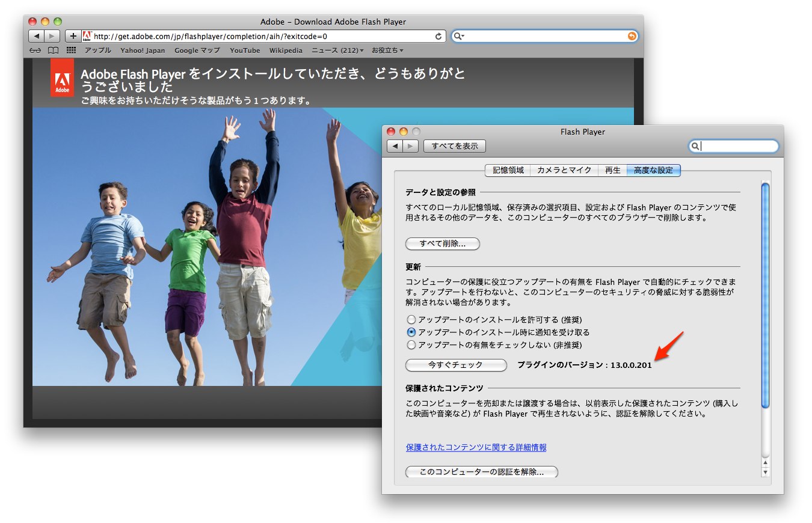Image resolution: width=812 pixels, height=523 pixels.
Task: Click the 今すぐチェック button
Action: tap(456, 365)
